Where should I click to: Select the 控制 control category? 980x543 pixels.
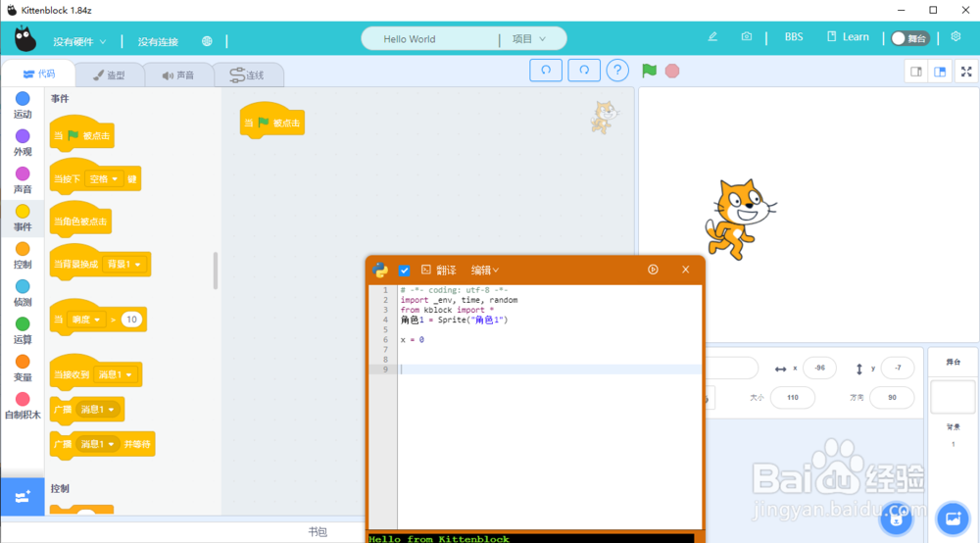[23, 256]
